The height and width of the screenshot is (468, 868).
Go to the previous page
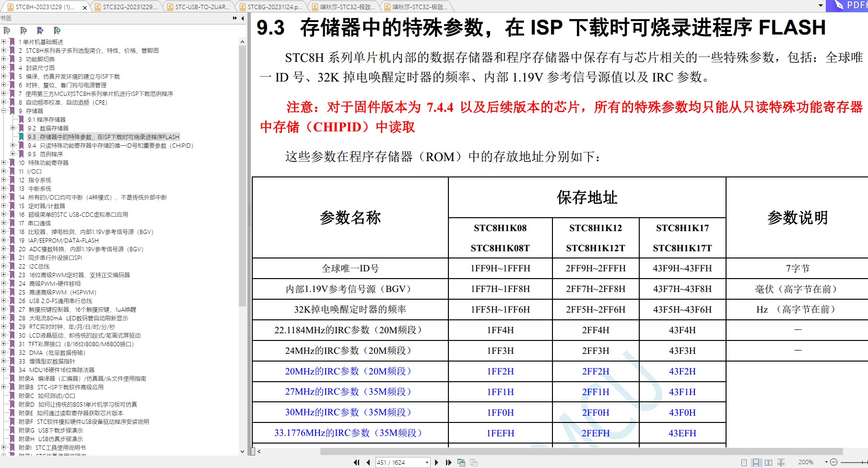click(368, 462)
